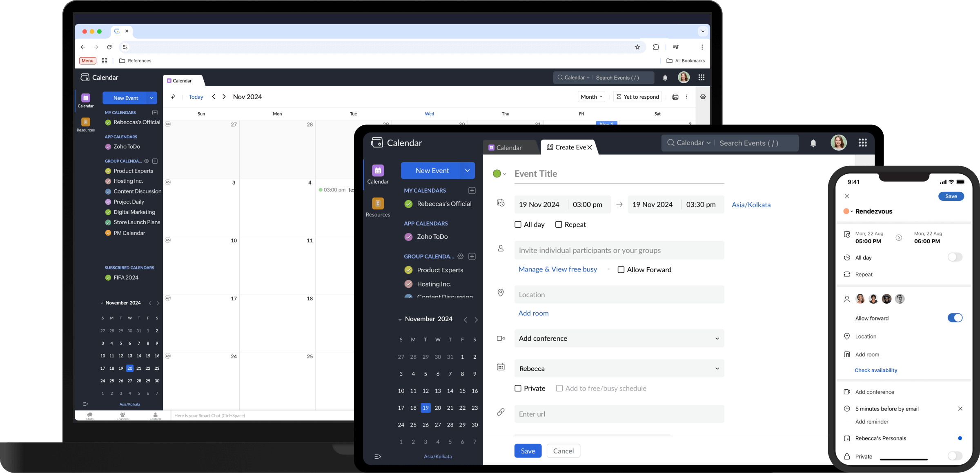Open calendar settings gear icon
980x473 pixels.
pyautogui.click(x=703, y=97)
